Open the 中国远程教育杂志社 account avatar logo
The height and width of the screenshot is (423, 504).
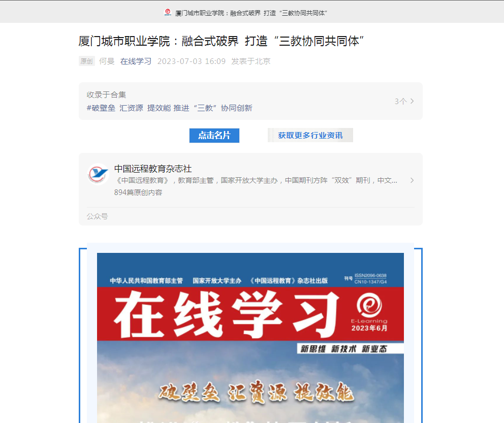pos(98,174)
